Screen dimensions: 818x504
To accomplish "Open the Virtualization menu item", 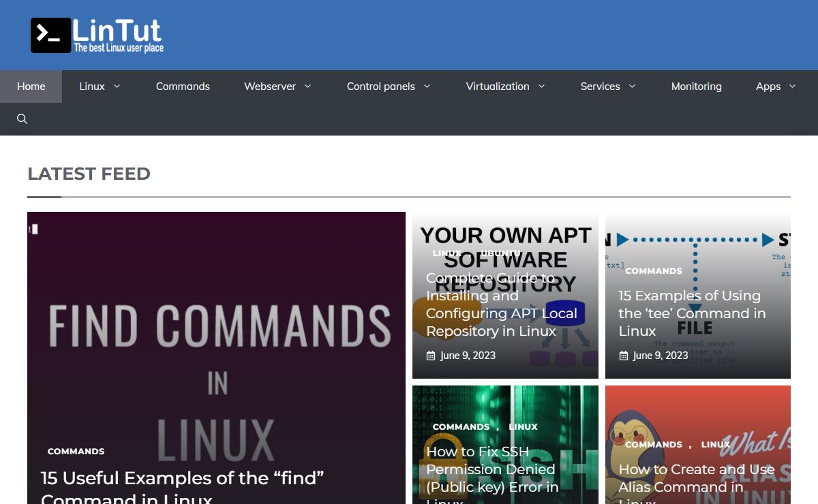I will click(x=498, y=86).
